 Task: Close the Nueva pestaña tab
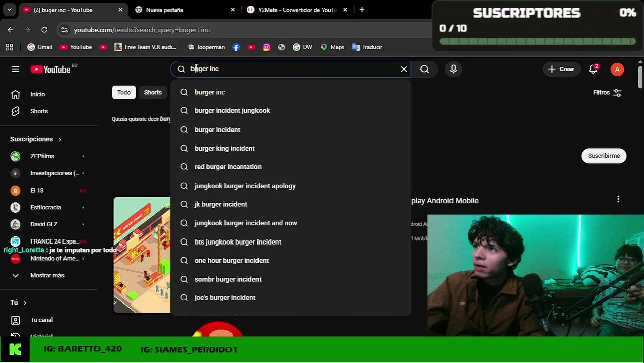[232, 10]
